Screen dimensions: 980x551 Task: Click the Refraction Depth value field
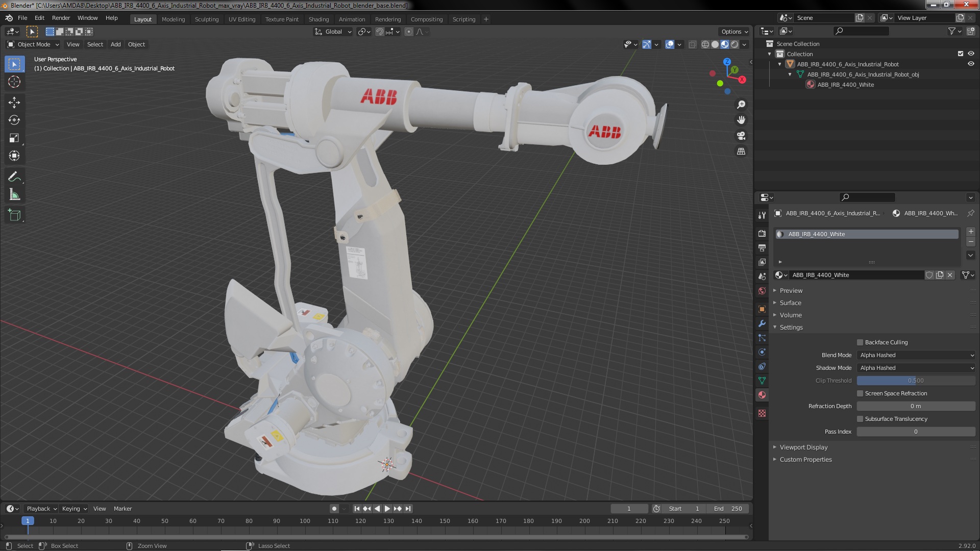[x=916, y=406]
